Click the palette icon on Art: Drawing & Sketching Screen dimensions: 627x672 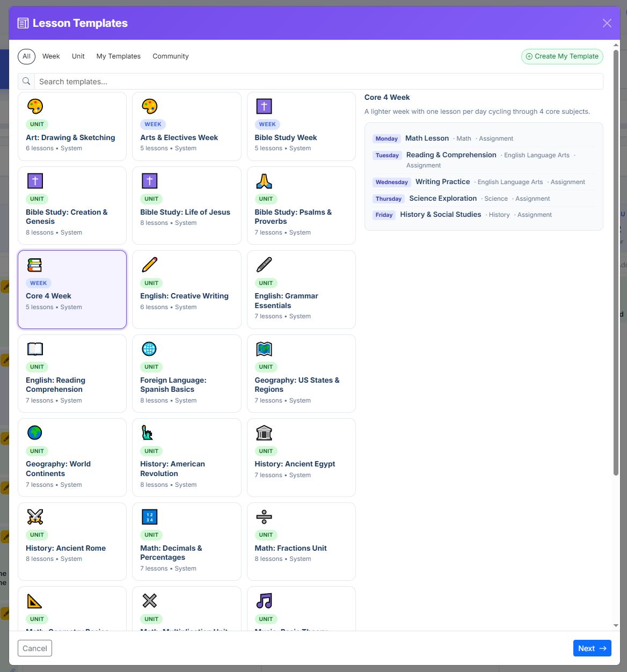(x=35, y=106)
